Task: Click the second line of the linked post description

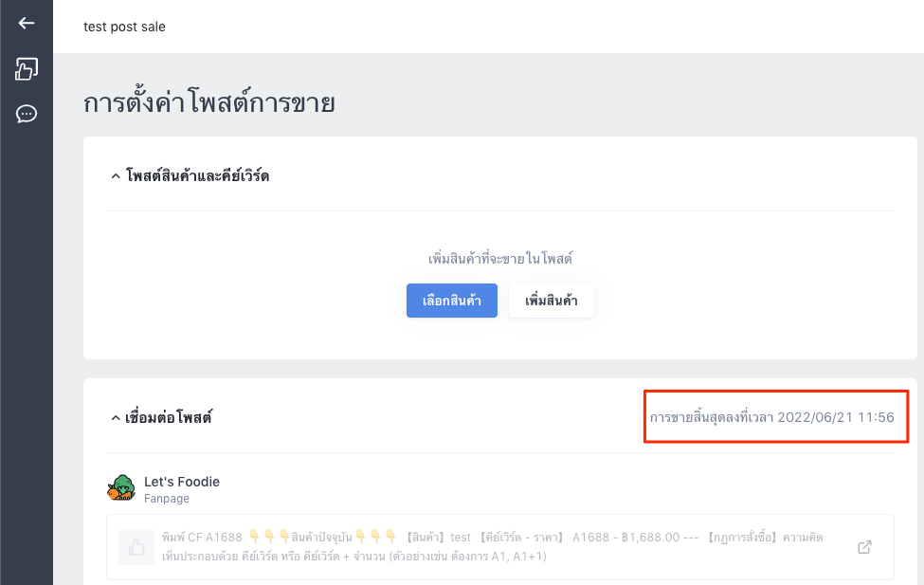Action: click(x=354, y=557)
